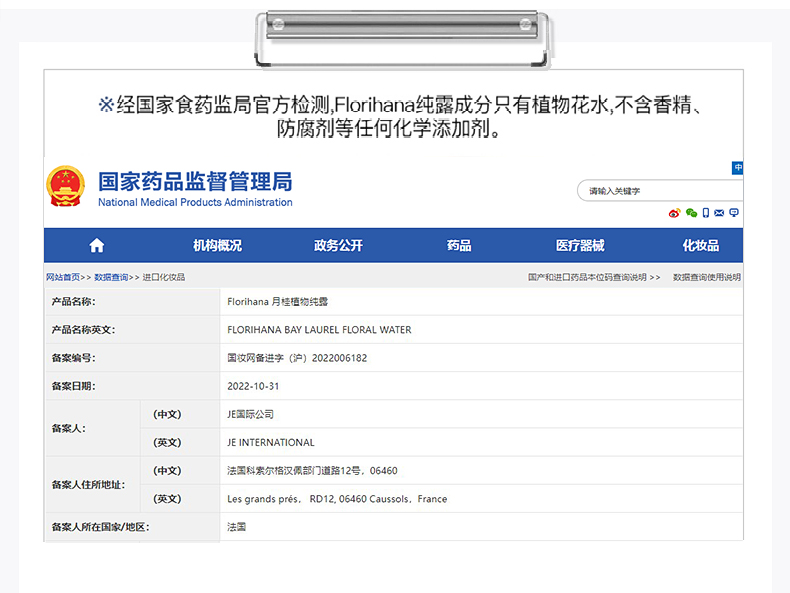Screen dimensions: 790x593
Task: Click the 产品名称英文 label
Action: pos(83,330)
